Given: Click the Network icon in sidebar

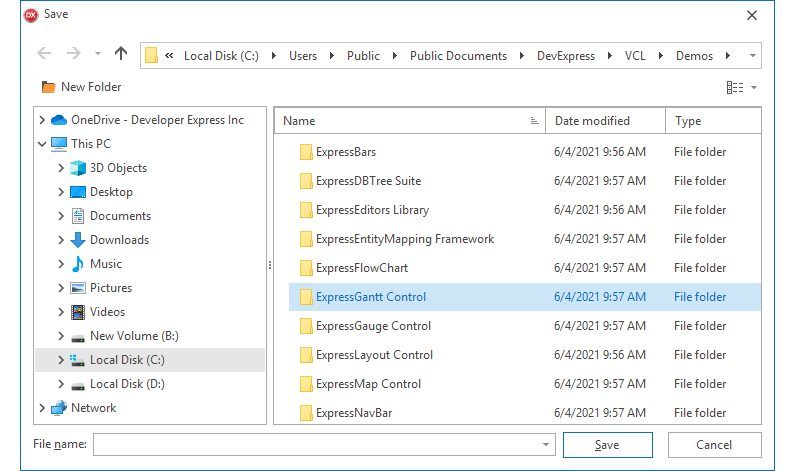Looking at the screenshot, I should (58, 408).
